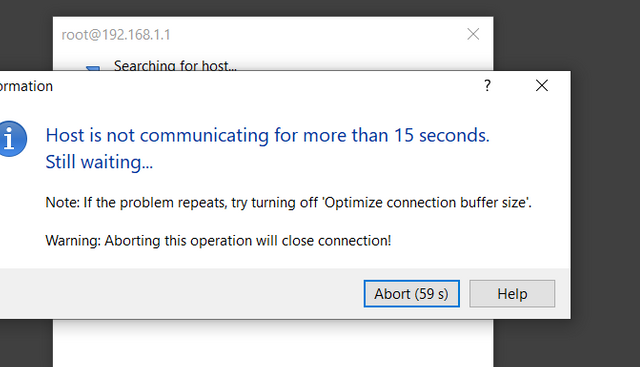Close the Information dialog with X
640x367 pixels.
coord(542,86)
